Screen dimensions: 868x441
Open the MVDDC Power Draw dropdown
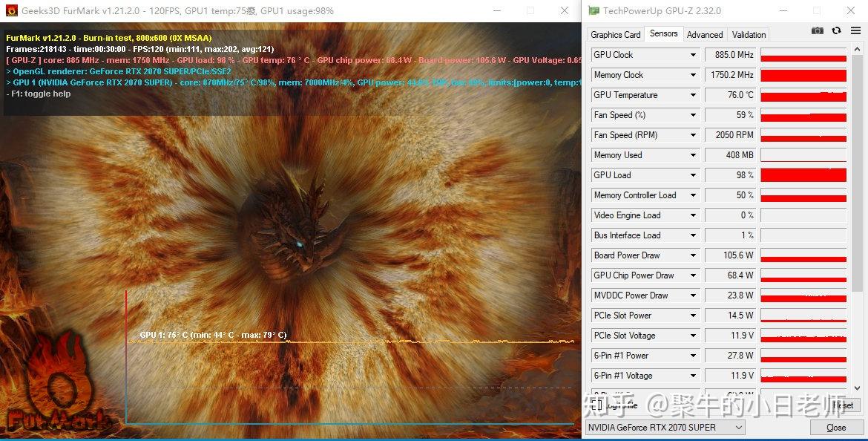click(693, 295)
